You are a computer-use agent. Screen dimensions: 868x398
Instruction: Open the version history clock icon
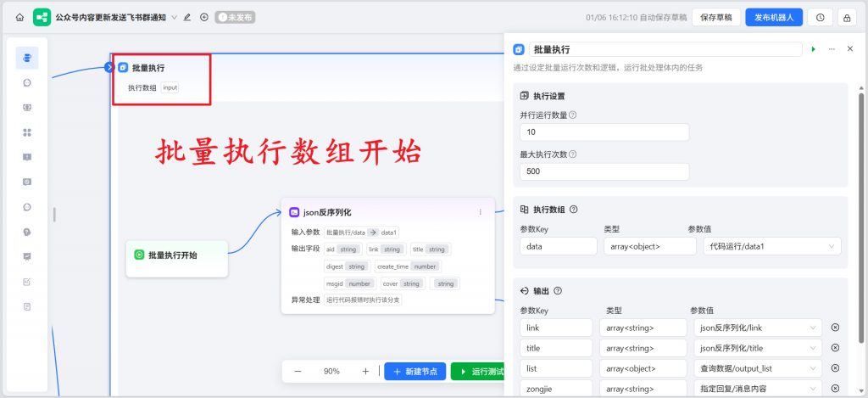tap(820, 17)
